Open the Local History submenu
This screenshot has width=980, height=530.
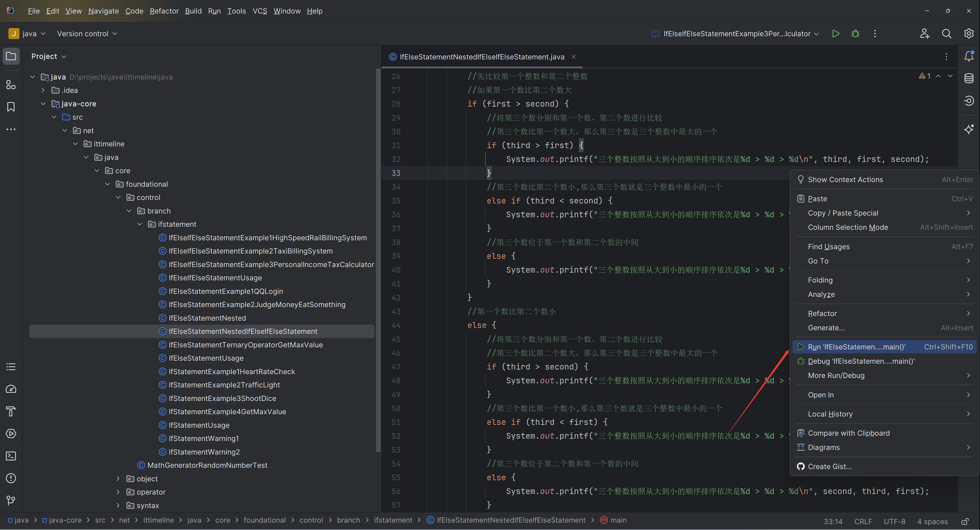(885, 414)
